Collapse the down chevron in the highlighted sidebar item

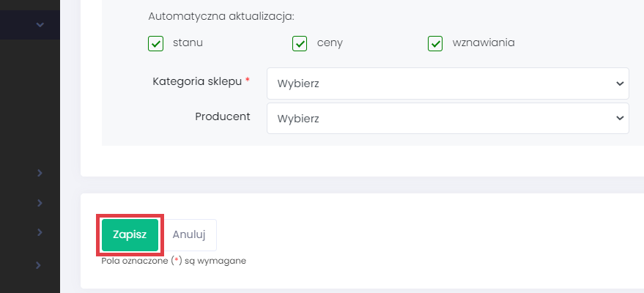[x=40, y=25]
